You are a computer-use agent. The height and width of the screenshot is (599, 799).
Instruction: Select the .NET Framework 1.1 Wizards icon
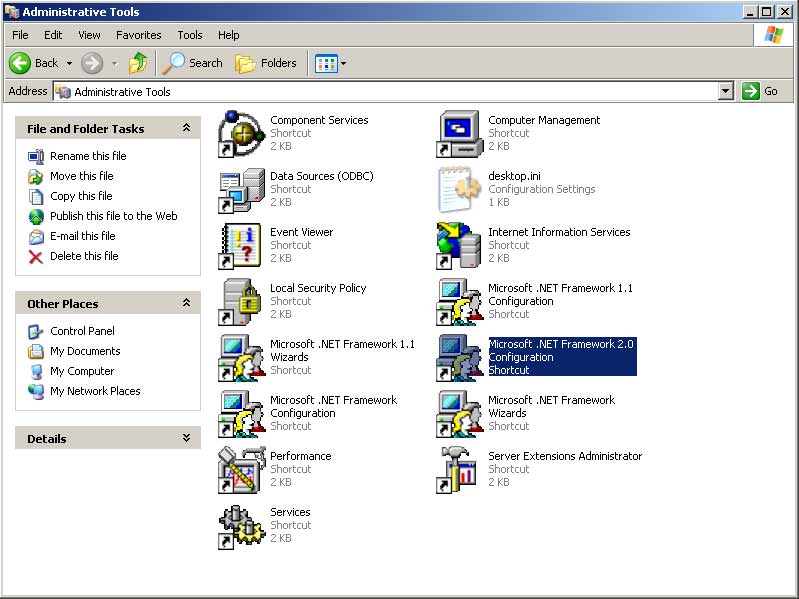[x=242, y=358]
